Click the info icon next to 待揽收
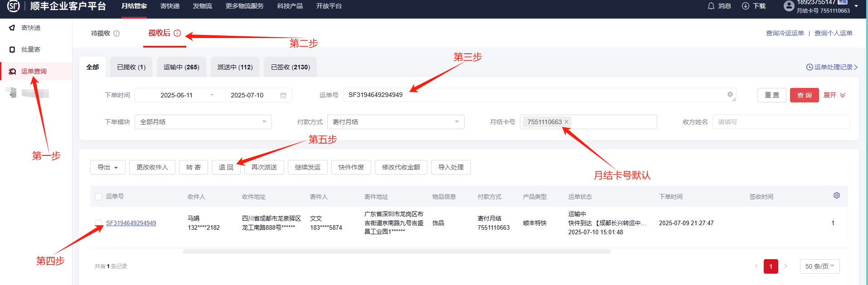The height and width of the screenshot is (285, 868). 116,34
